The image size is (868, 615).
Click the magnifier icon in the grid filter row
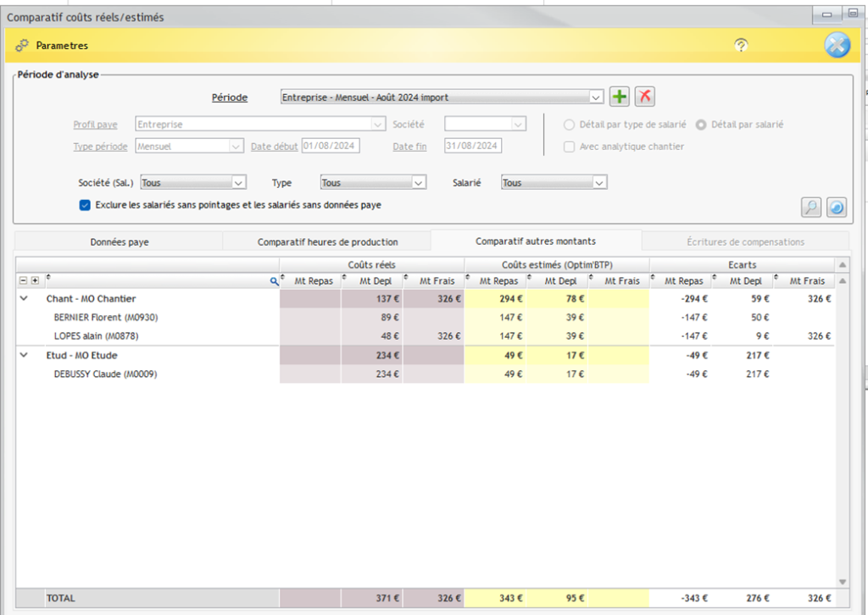coord(273,280)
